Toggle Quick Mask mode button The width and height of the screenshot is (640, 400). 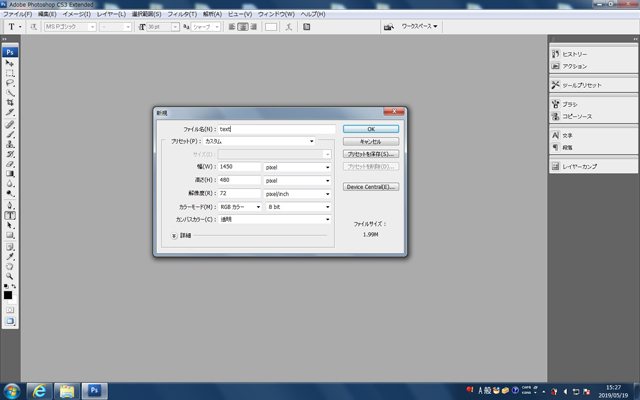coord(10,311)
